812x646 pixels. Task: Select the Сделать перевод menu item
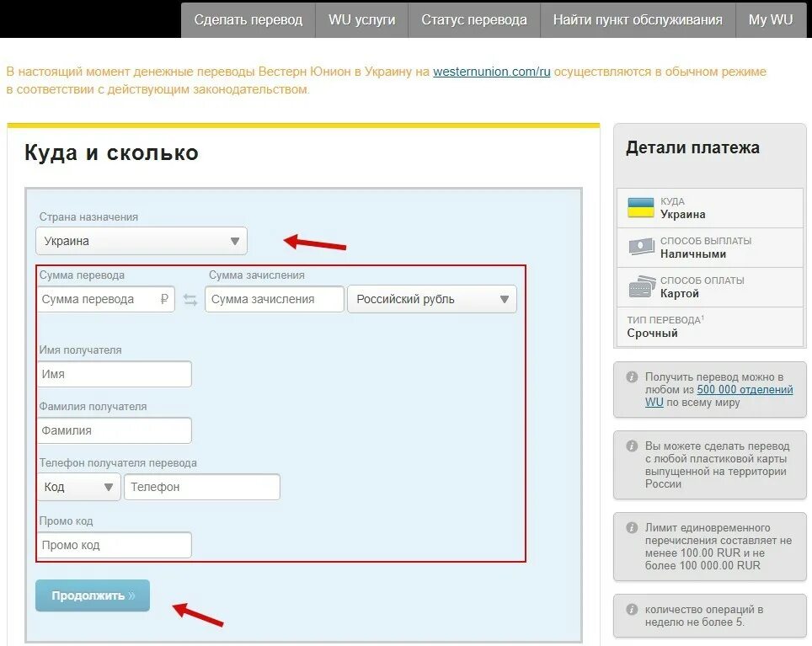click(248, 20)
